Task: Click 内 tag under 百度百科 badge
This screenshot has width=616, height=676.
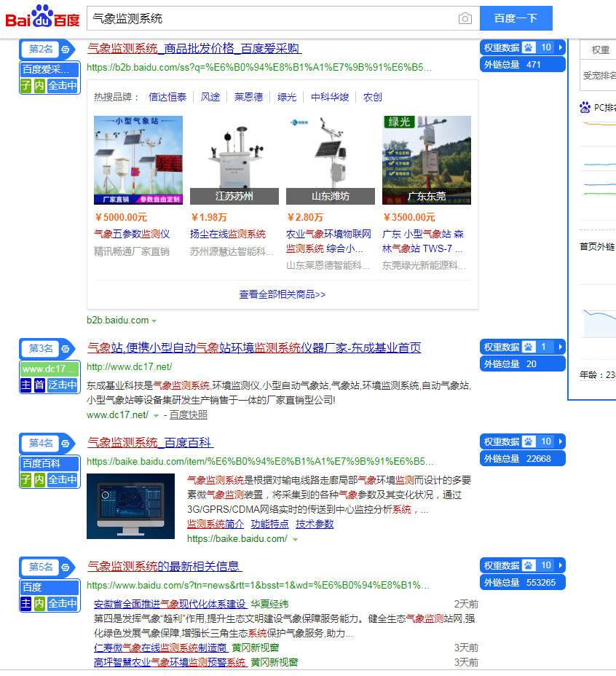Action: tap(39, 479)
